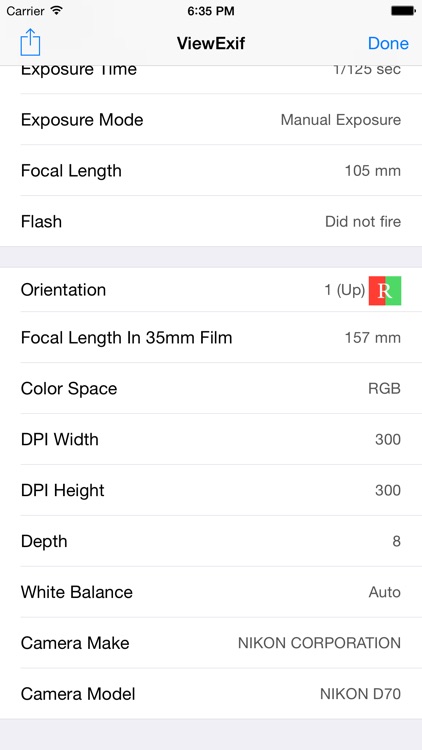Viewport: 422px width, 750px height.
Task: Select the DPI Width row
Action: click(x=211, y=439)
